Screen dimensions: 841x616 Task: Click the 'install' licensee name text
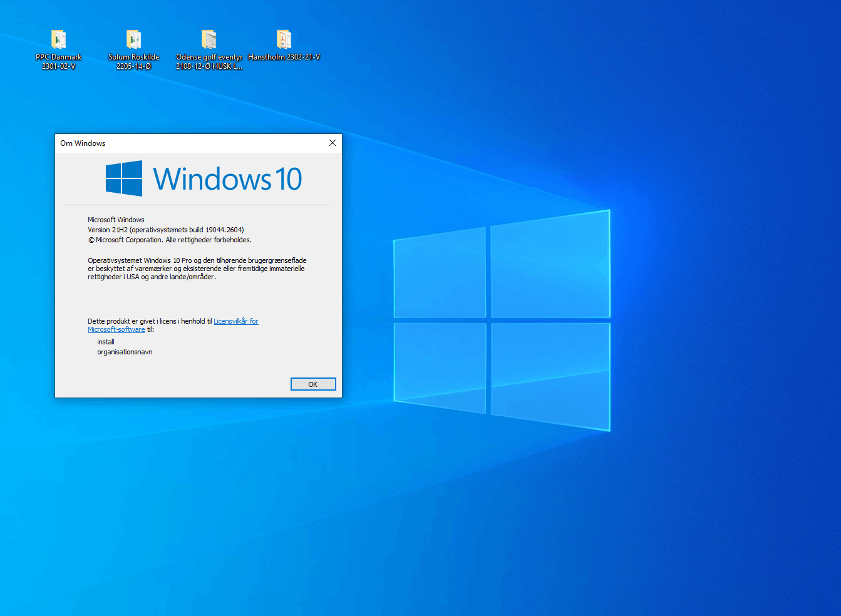coord(106,342)
